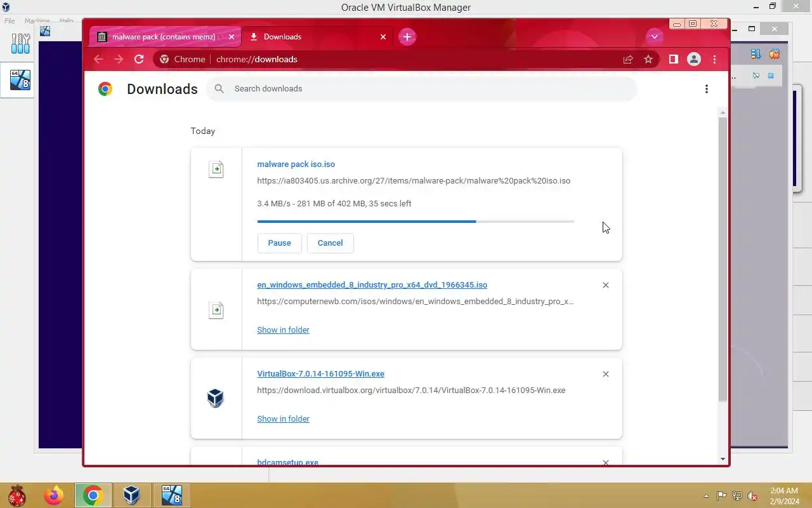Click the muted volume tray icon

752,496
